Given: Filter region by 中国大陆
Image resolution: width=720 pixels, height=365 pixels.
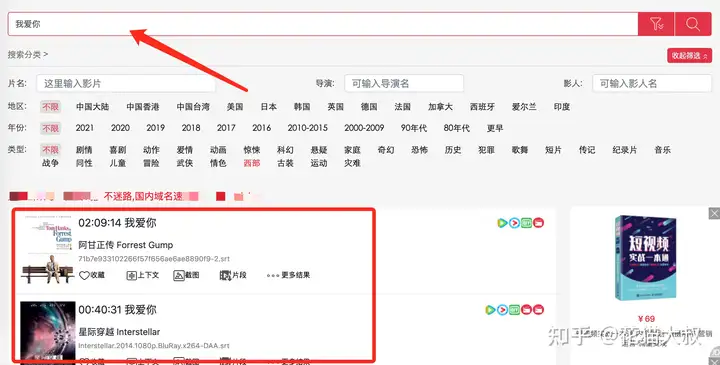Looking at the screenshot, I should click(x=92, y=107).
